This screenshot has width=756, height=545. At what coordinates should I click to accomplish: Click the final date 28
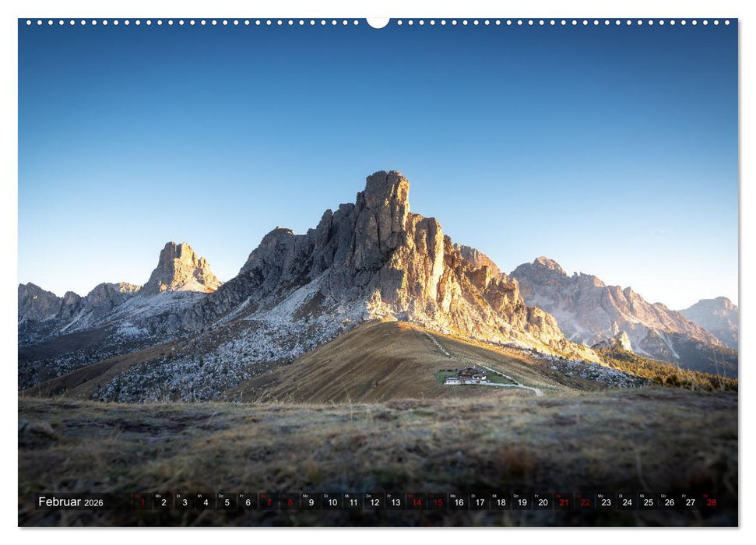pyautogui.click(x=710, y=502)
